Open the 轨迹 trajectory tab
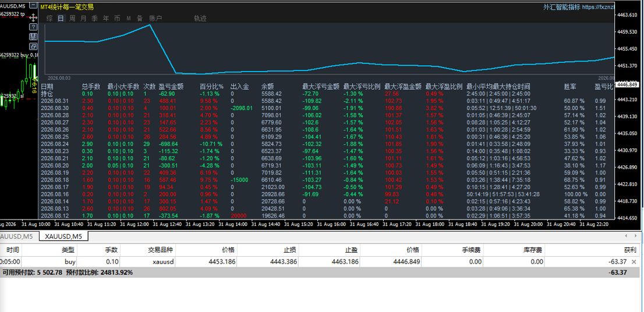644x312 pixels. click(200, 18)
